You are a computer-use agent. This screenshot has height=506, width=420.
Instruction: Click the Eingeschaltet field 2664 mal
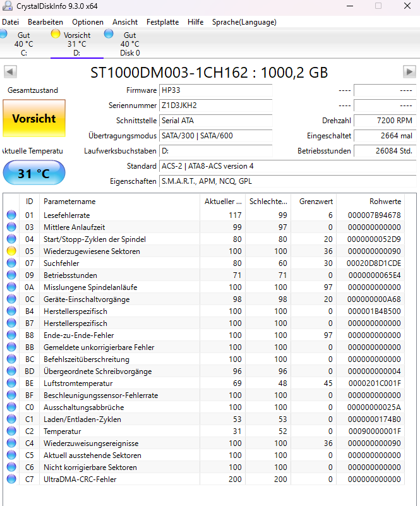tap(385, 136)
